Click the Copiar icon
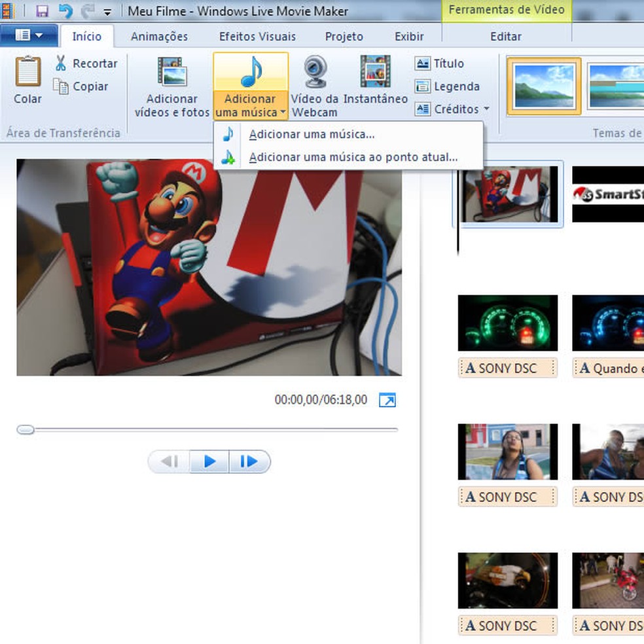 61,86
